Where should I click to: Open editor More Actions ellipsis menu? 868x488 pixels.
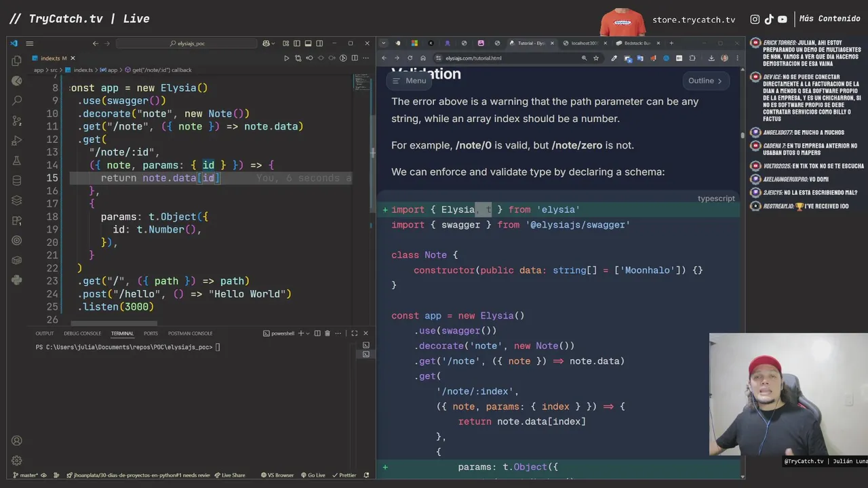click(366, 58)
